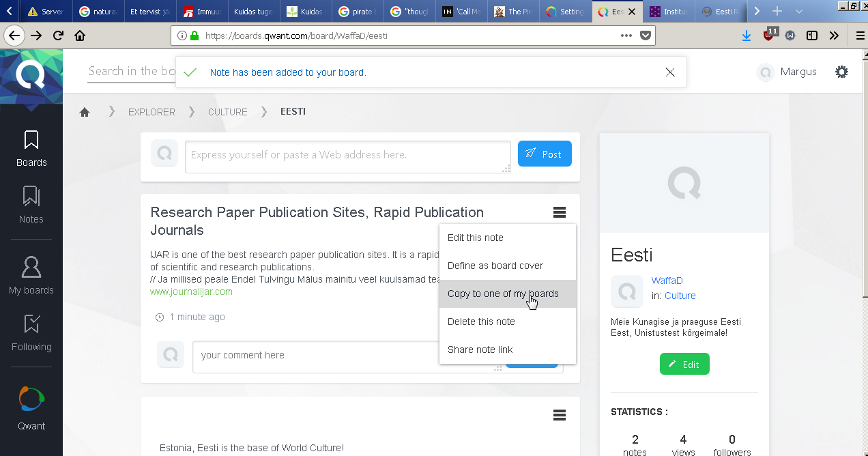Viewport: 868px width, 456px height.
Task: Click the browser Back button
Action: tap(14, 35)
